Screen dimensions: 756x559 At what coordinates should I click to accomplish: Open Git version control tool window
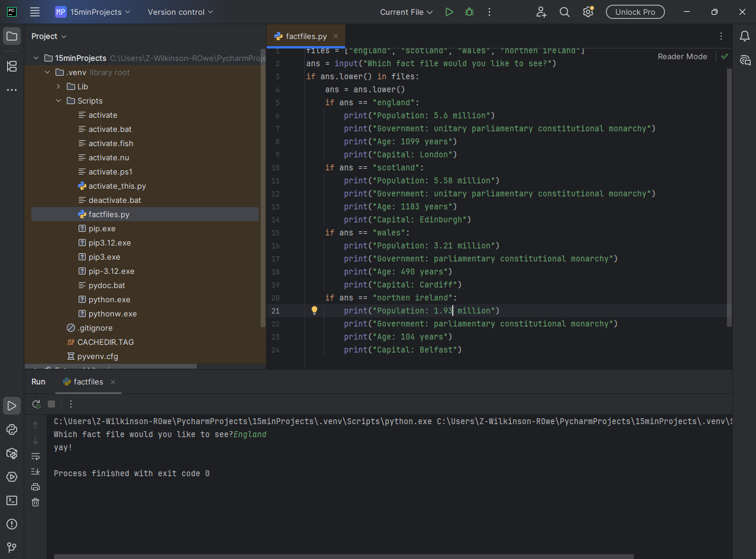pyautogui.click(x=12, y=548)
